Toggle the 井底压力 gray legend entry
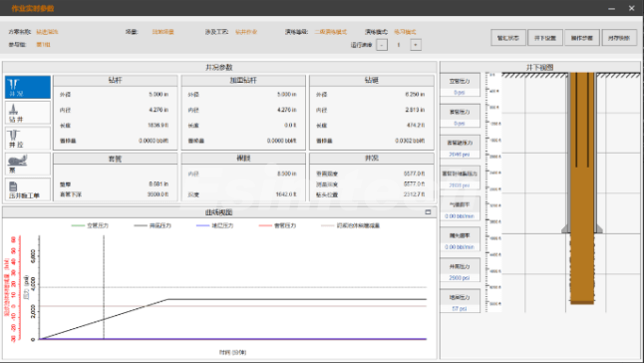644x363 pixels. coord(153,225)
